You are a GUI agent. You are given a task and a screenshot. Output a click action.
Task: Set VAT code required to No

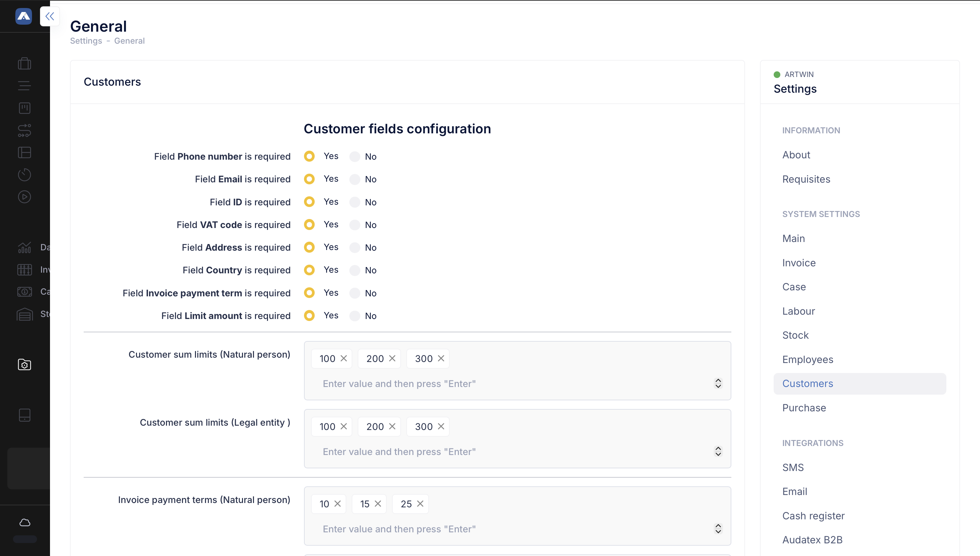click(x=355, y=225)
